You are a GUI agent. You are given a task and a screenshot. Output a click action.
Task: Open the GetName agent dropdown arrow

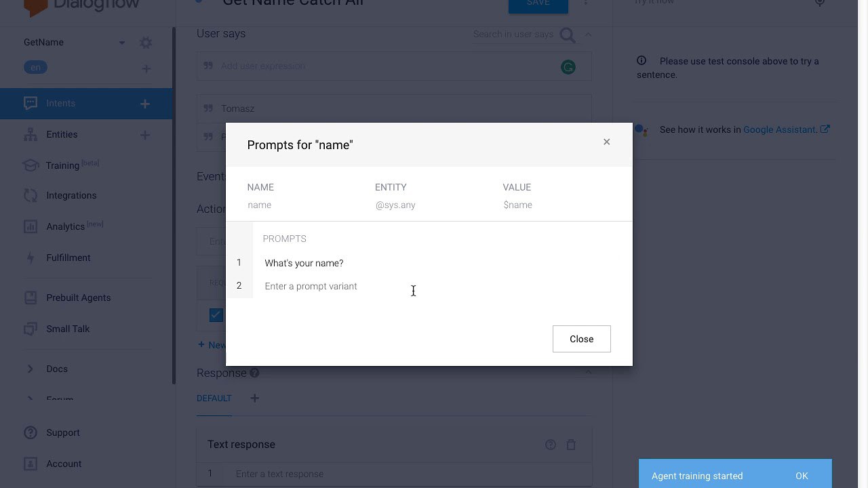(122, 43)
